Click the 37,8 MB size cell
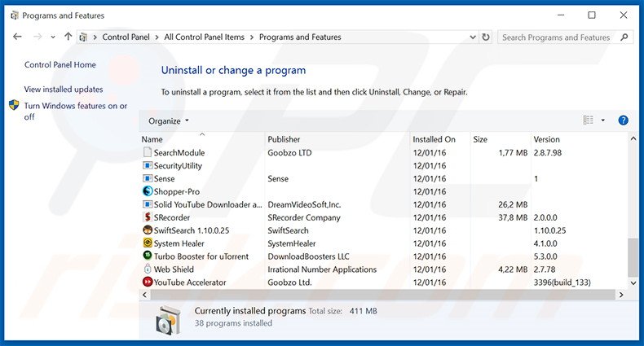Viewport: 644px width, 346px height. click(x=513, y=217)
